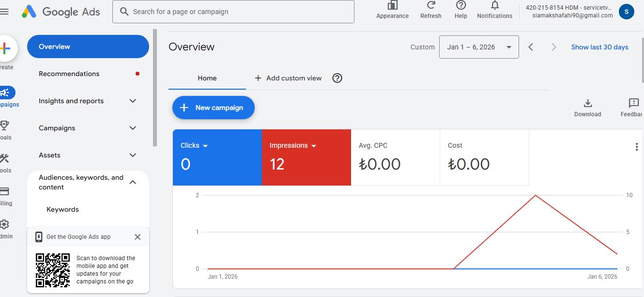Click the Download icon above the chart
Image resolution: width=644 pixels, height=297 pixels.
587,103
